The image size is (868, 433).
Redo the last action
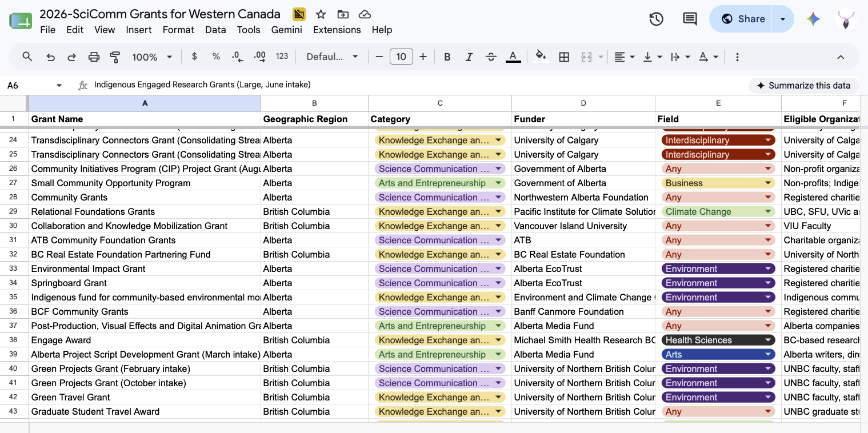pos(71,57)
